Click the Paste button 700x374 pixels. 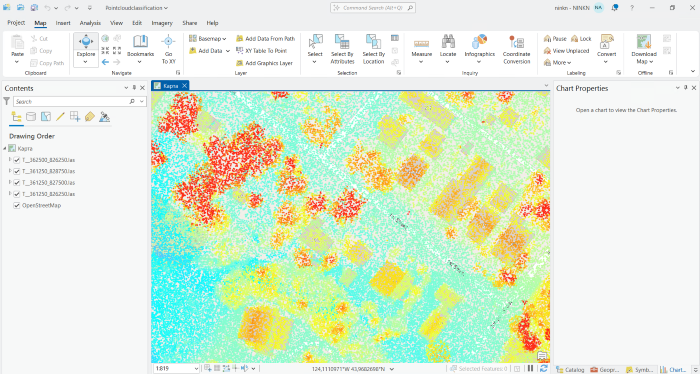click(x=17, y=49)
